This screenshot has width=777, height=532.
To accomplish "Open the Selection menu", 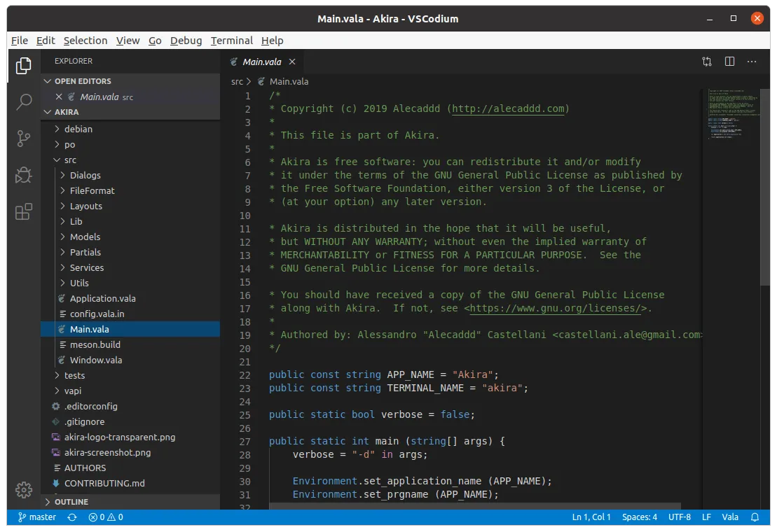I will point(85,41).
